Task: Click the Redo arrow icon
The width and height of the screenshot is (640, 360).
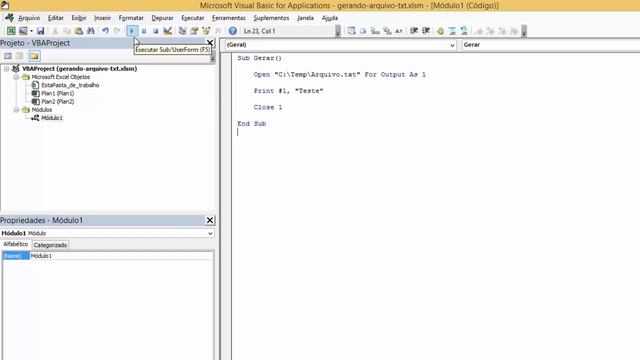Action: click(117, 31)
